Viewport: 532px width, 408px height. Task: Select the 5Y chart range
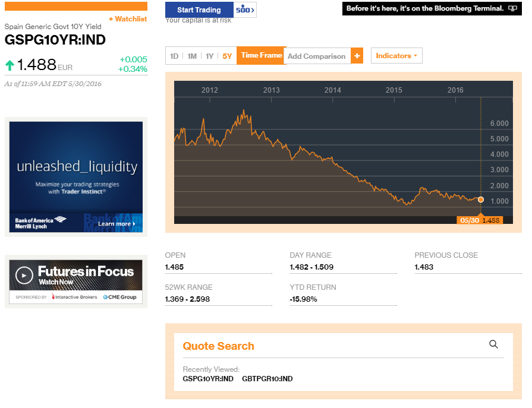[227, 56]
